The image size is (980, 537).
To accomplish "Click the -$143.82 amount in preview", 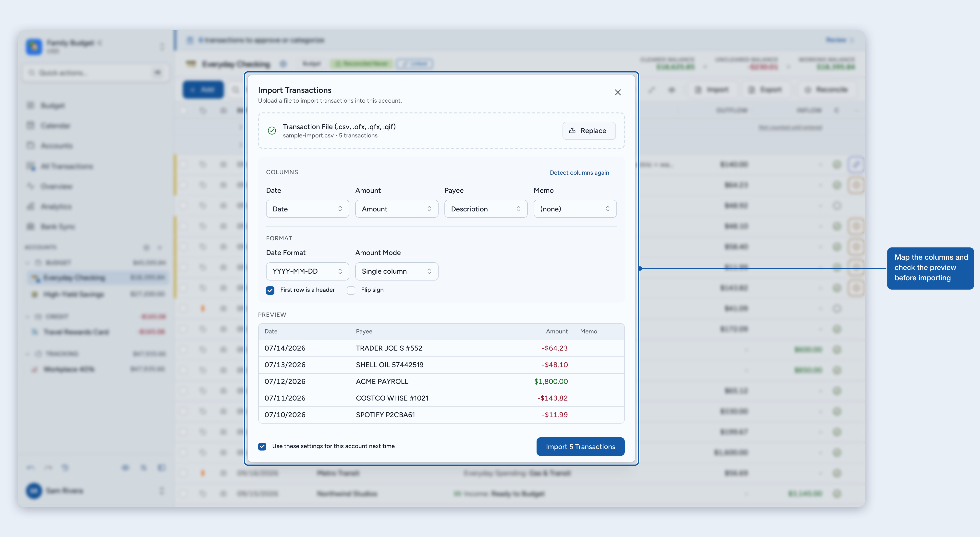I will click(x=552, y=398).
